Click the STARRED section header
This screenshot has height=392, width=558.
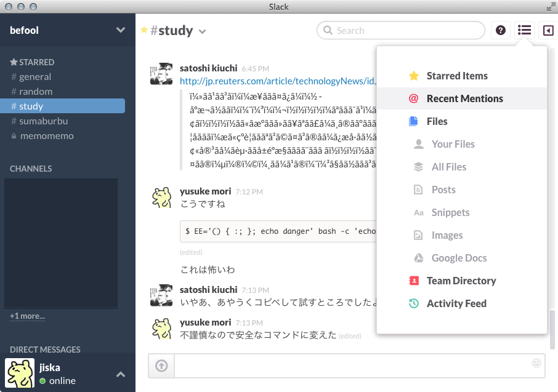(x=32, y=62)
